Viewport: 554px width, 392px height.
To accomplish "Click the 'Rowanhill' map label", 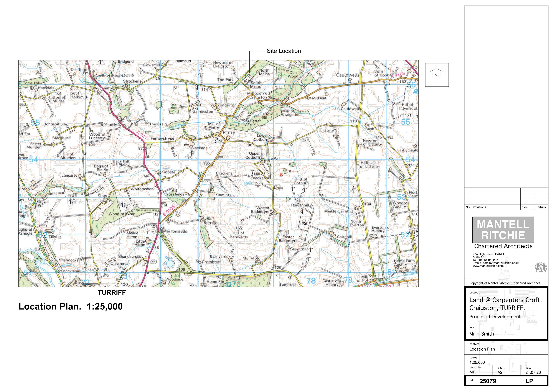I will (300, 205).
